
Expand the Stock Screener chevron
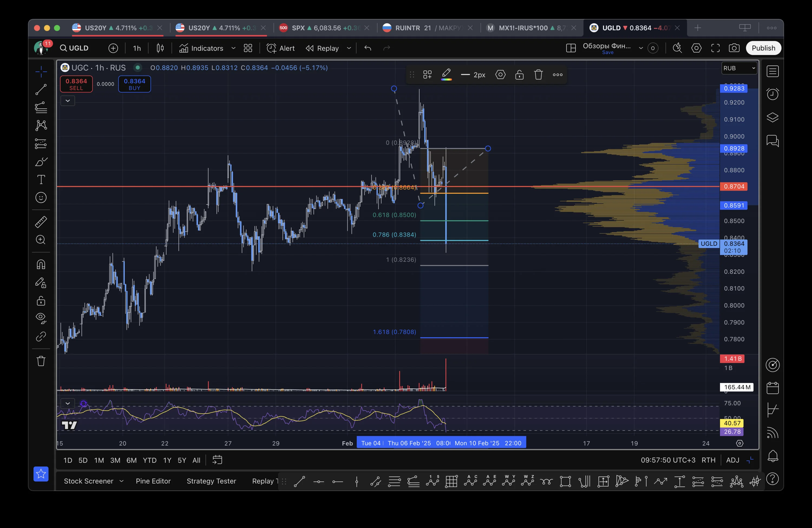pyautogui.click(x=121, y=481)
